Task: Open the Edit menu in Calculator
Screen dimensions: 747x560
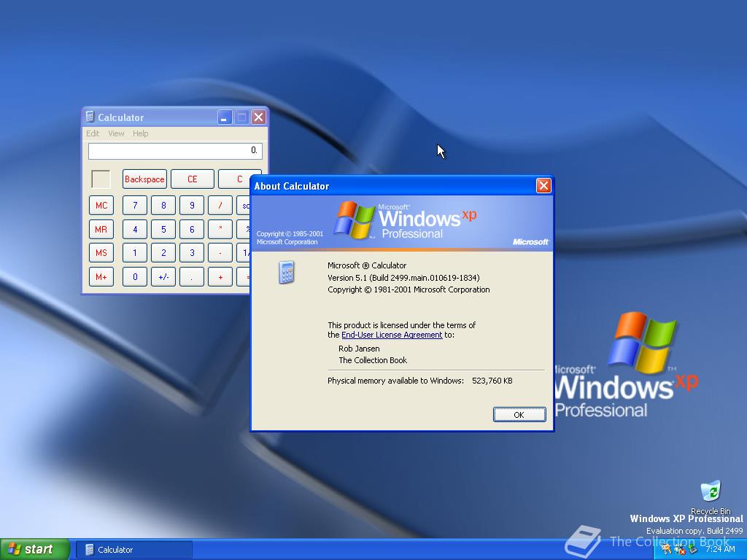Action: coord(93,134)
